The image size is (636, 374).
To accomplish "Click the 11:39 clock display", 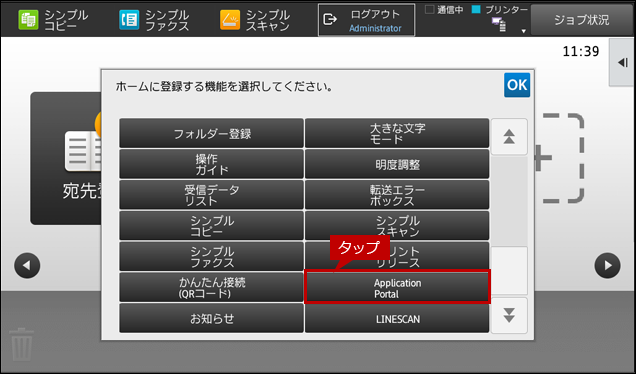I will click(580, 52).
